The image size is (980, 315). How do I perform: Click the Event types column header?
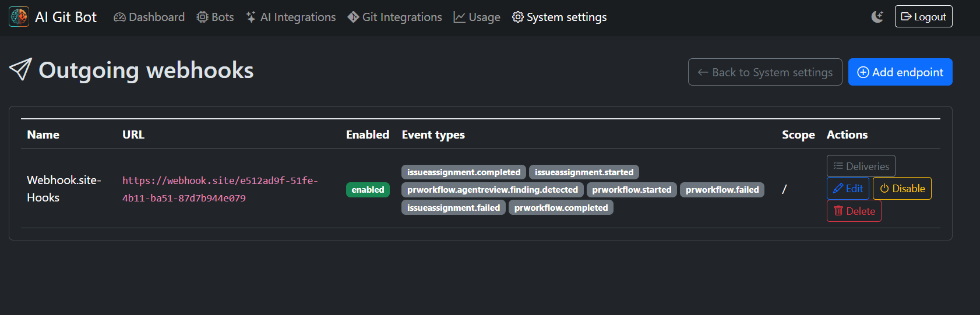(x=433, y=135)
